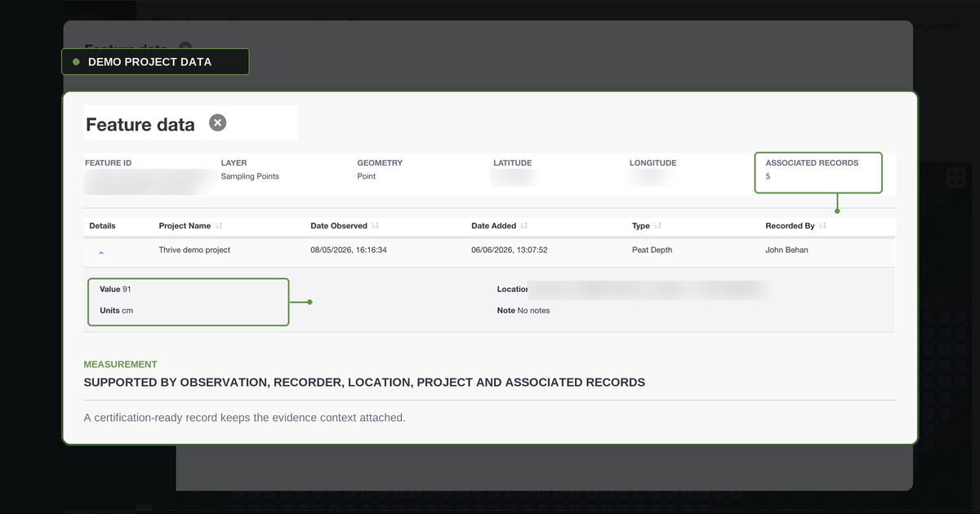980x514 pixels.
Task: Click the 'Sampling Points' layer value
Action: click(x=250, y=176)
